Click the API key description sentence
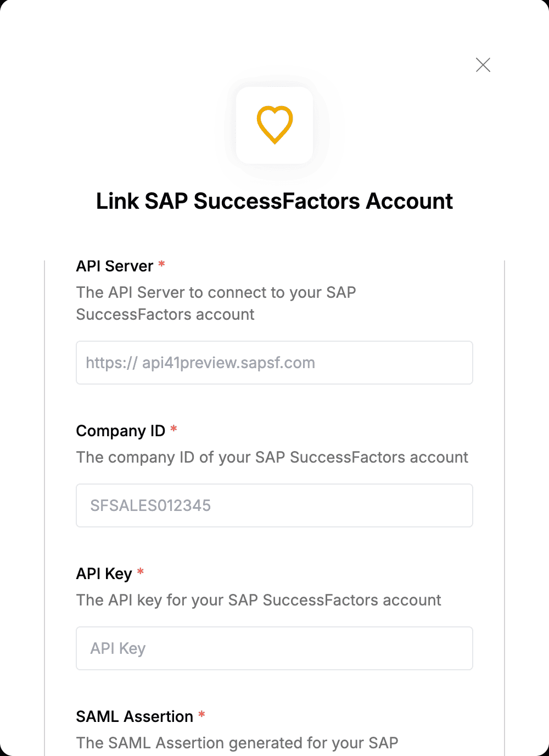The width and height of the screenshot is (549, 756). click(259, 600)
